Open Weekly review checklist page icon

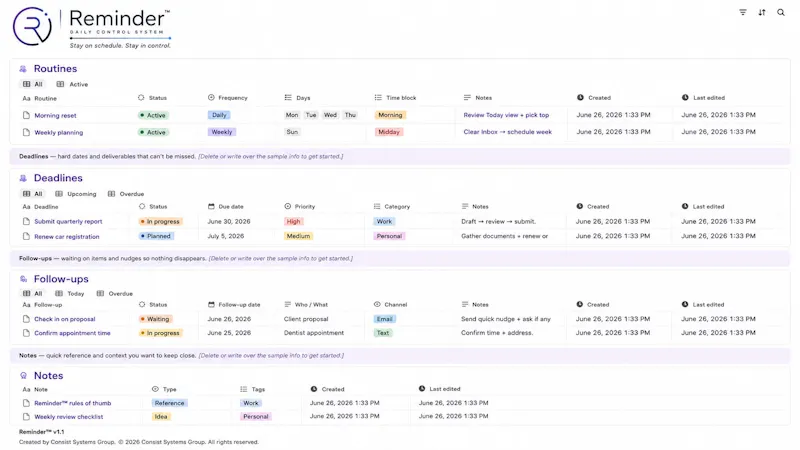(x=26, y=417)
